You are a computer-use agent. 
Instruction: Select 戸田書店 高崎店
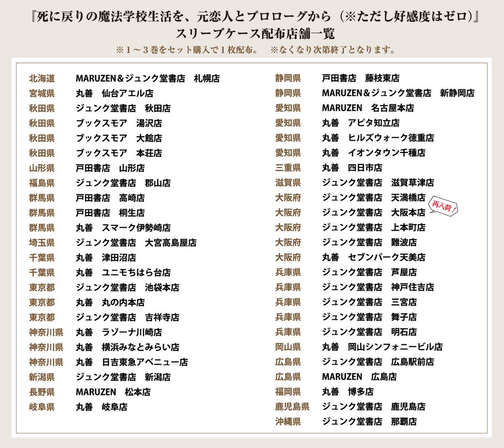point(110,198)
